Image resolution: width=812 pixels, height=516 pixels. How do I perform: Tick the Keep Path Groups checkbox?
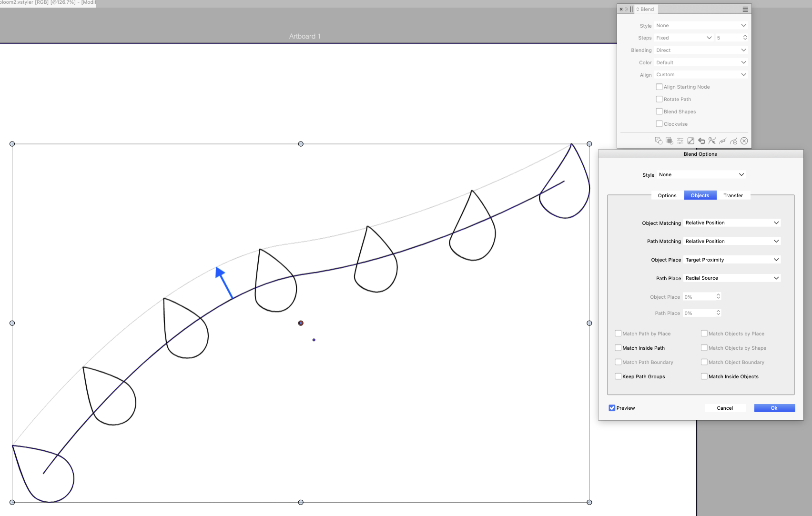point(618,376)
